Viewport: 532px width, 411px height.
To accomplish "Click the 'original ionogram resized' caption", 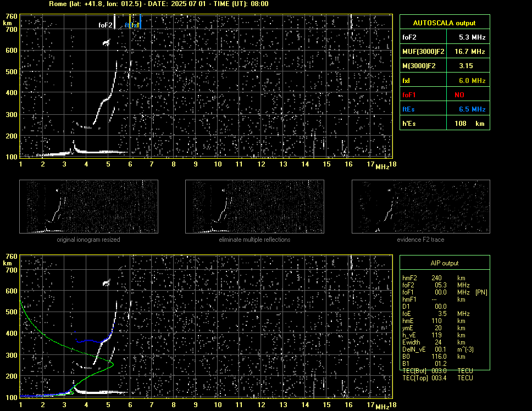I will (x=88, y=240).
